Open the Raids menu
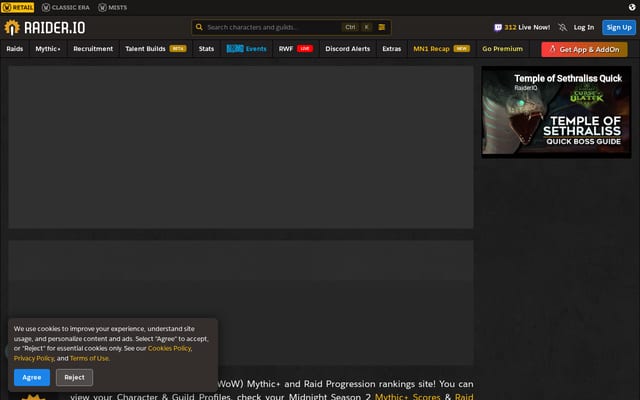The height and width of the screenshot is (400, 640). pos(15,49)
